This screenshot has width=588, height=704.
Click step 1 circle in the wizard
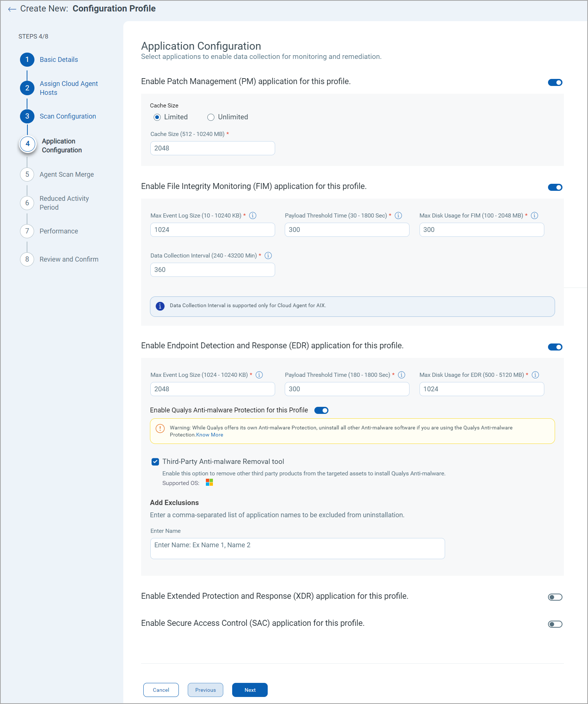pyautogui.click(x=27, y=60)
